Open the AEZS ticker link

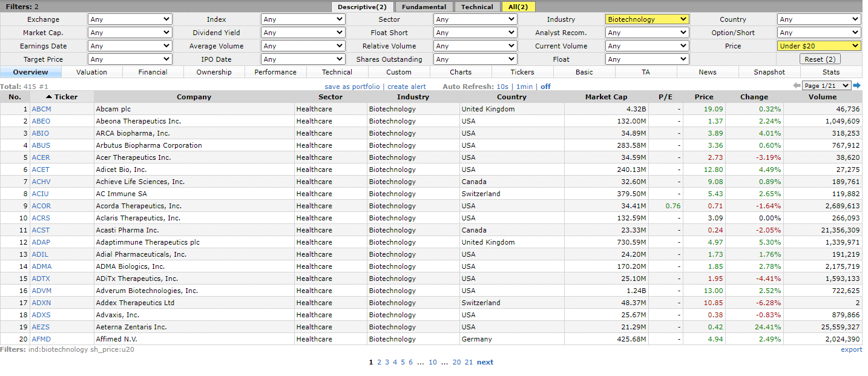[41, 327]
